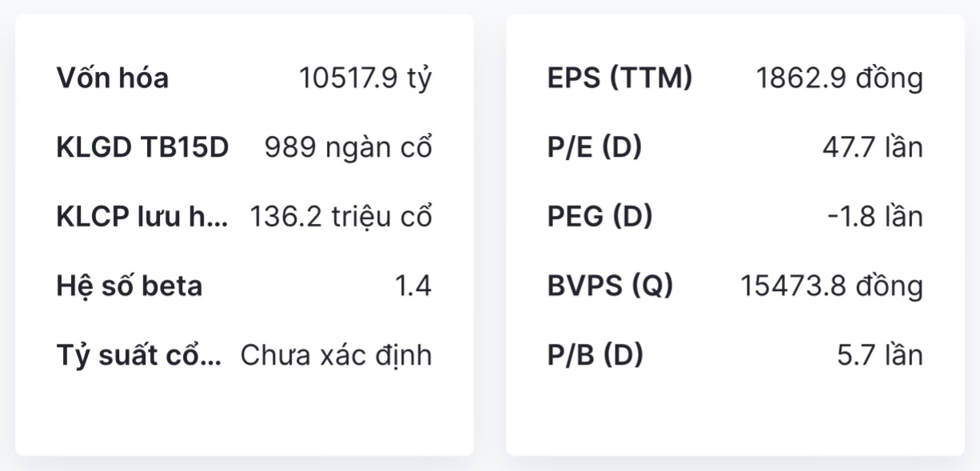Click the PEG (D) label
The image size is (980, 471).
tap(600, 217)
